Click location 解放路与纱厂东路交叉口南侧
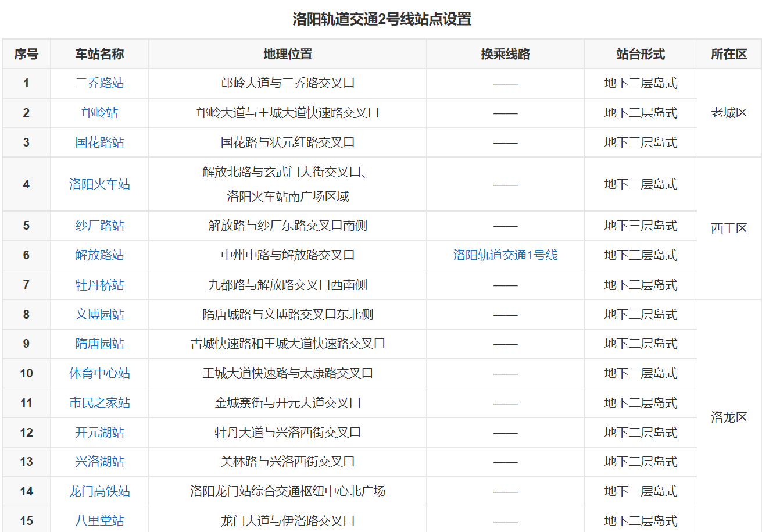Screen dimensions: 762x532 point(288,226)
